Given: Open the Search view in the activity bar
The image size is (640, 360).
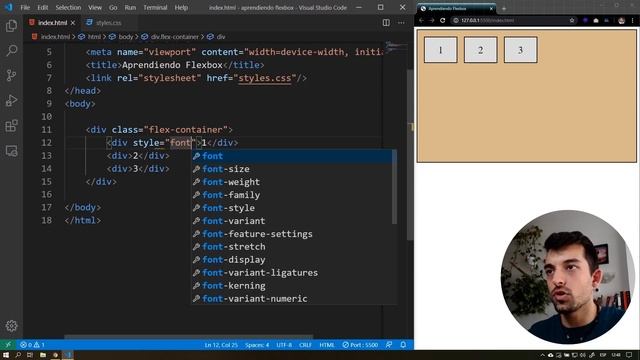Looking at the screenshot, I should coord(11,51).
